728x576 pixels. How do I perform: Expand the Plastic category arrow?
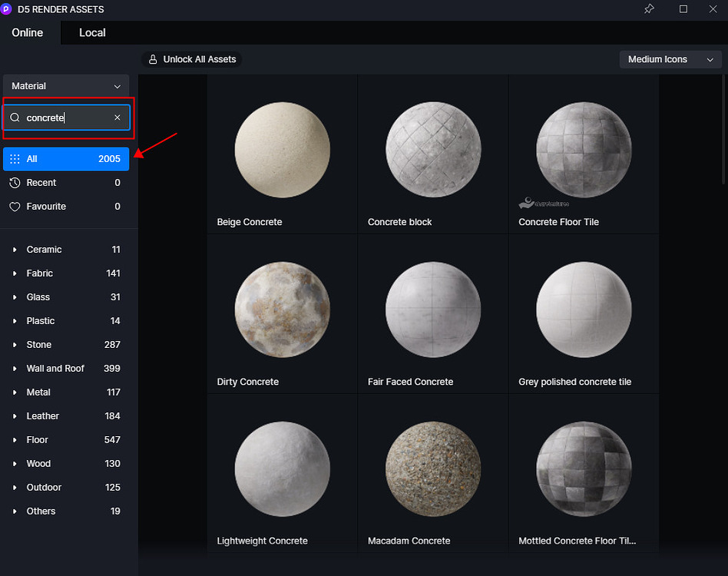pos(15,321)
